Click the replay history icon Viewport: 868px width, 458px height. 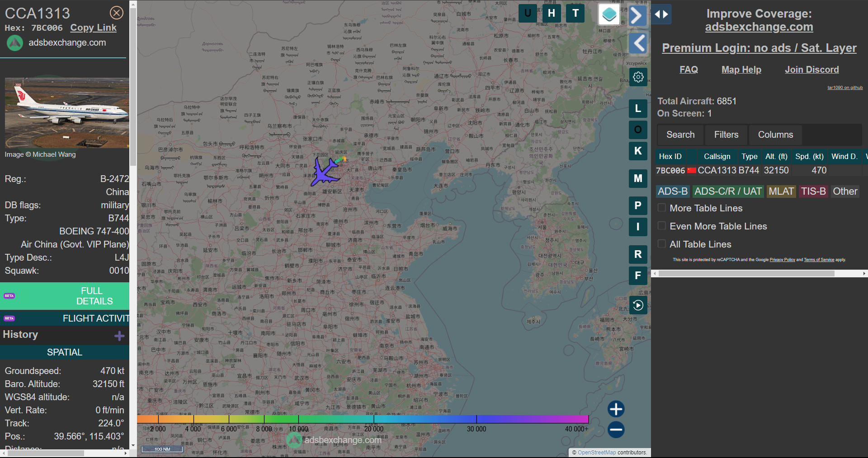[638, 305]
